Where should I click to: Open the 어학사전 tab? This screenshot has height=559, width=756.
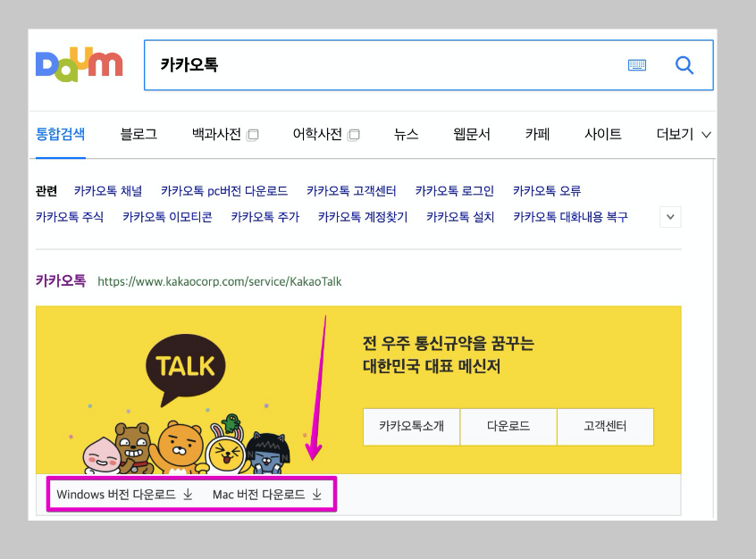click(317, 134)
